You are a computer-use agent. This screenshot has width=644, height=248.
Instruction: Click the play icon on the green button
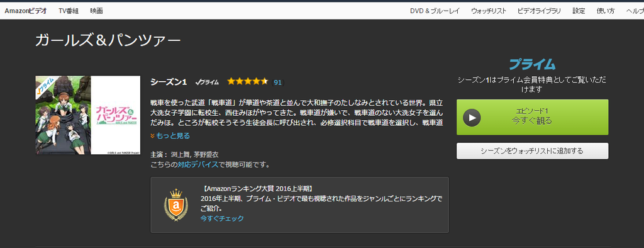pos(472,118)
